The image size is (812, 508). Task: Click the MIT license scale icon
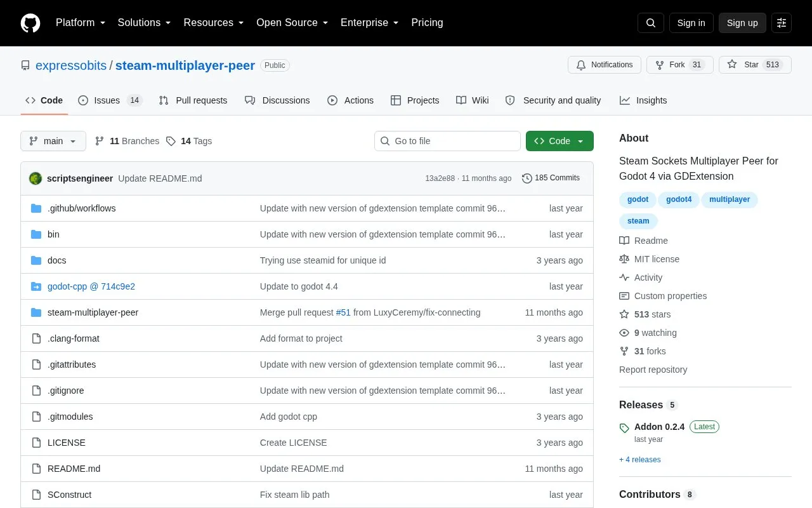(624, 259)
